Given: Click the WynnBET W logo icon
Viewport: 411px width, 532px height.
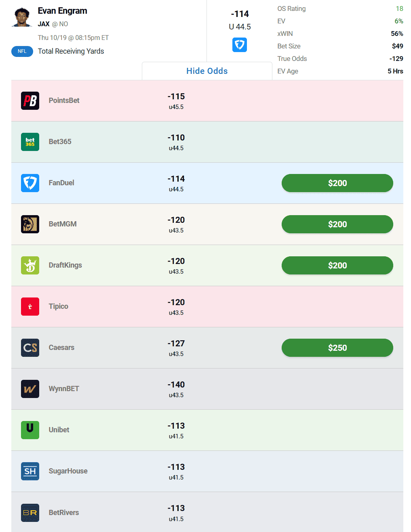Looking at the screenshot, I should (x=30, y=389).
